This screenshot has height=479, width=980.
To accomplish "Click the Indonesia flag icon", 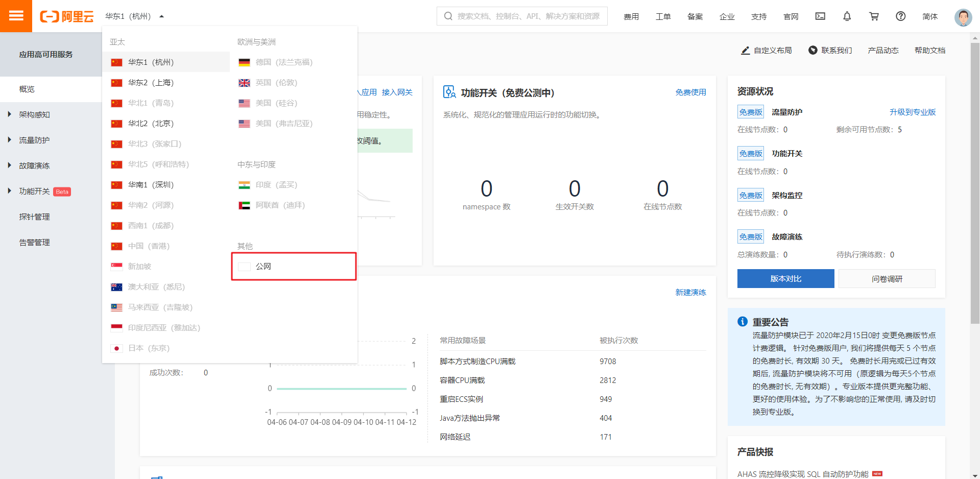I will pyautogui.click(x=117, y=328).
